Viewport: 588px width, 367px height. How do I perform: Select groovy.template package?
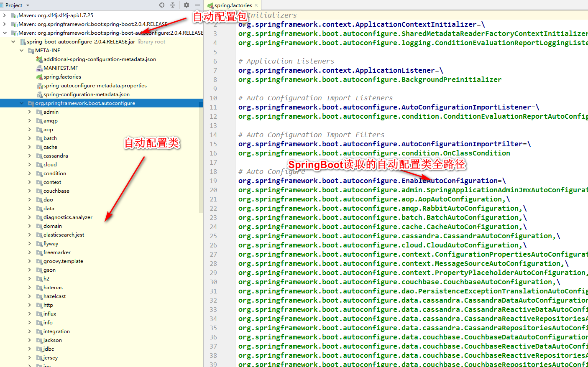coord(63,261)
